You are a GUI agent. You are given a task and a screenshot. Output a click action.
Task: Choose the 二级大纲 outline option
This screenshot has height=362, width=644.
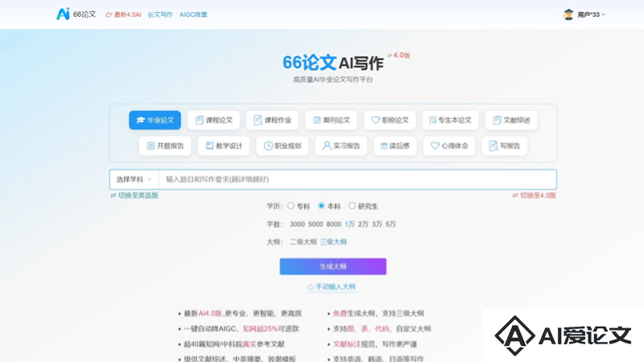(303, 242)
